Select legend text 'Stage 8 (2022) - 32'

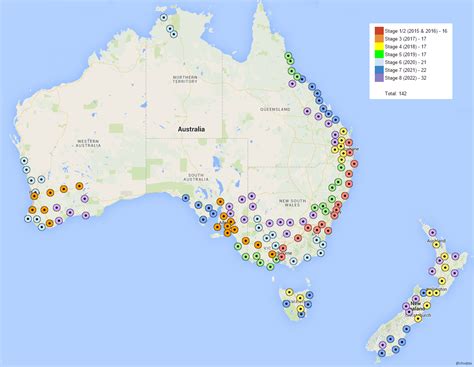(405, 78)
